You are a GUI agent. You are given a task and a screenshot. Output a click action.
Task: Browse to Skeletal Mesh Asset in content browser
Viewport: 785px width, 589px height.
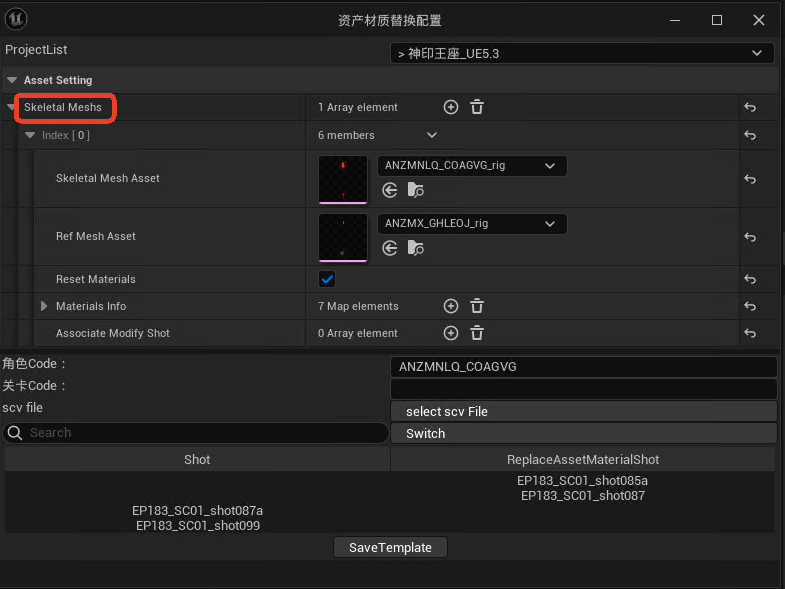pos(416,190)
